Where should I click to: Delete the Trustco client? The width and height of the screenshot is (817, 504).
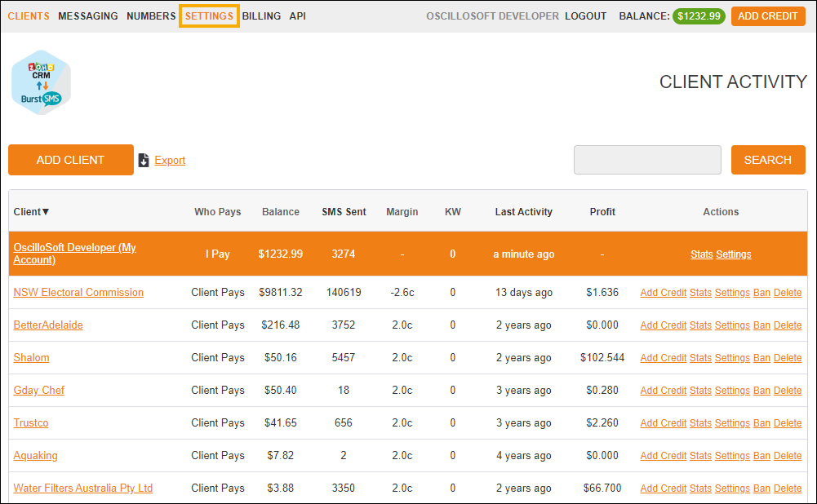click(x=788, y=423)
